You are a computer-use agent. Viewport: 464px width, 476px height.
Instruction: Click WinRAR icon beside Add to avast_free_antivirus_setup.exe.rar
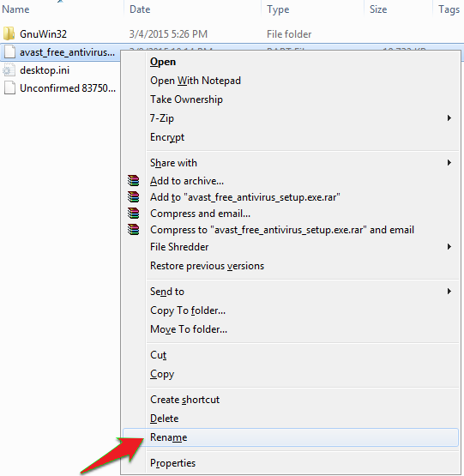133,197
